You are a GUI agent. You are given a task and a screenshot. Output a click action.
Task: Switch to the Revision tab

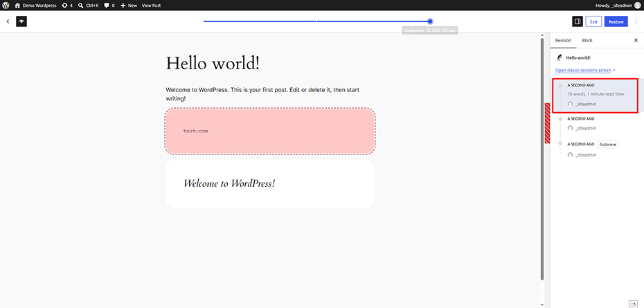(x=563, y=40)
